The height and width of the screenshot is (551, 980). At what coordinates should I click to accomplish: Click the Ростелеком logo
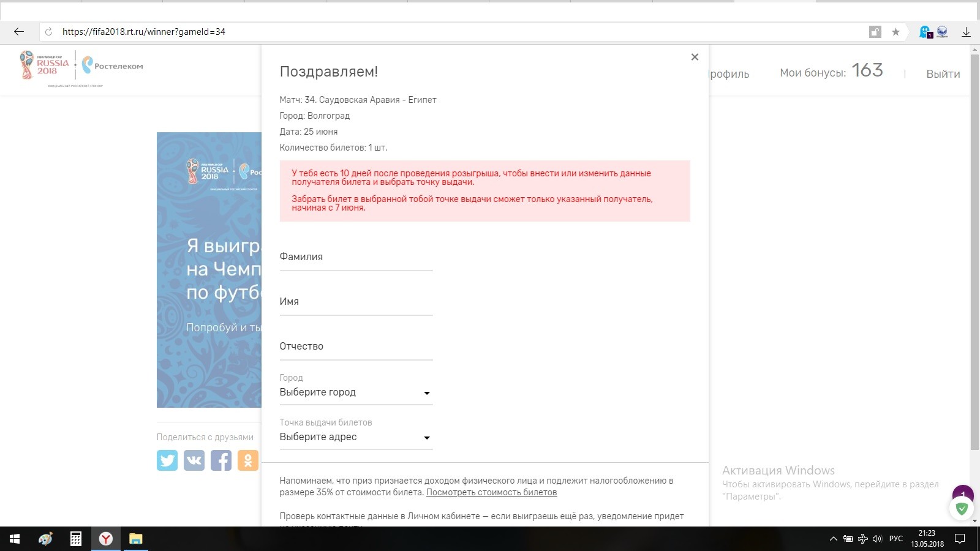pyautogui.click(x=113, y=65)
